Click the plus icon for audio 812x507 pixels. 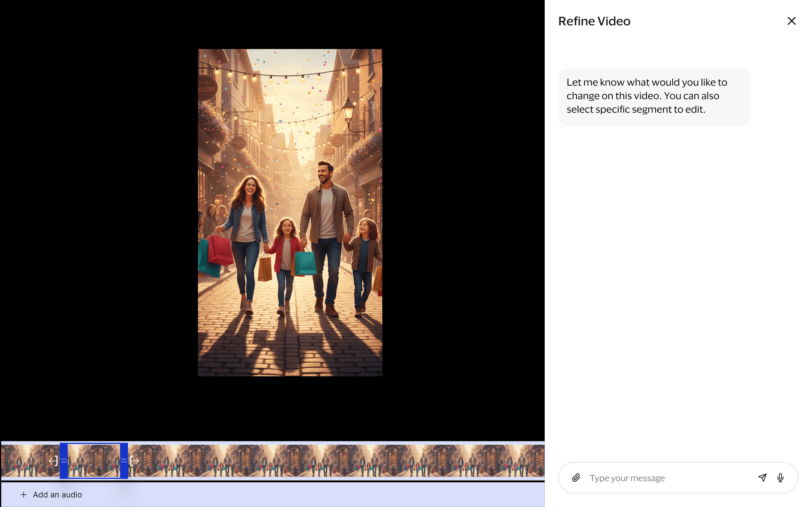pyautogui.click(x=23, y=495)
